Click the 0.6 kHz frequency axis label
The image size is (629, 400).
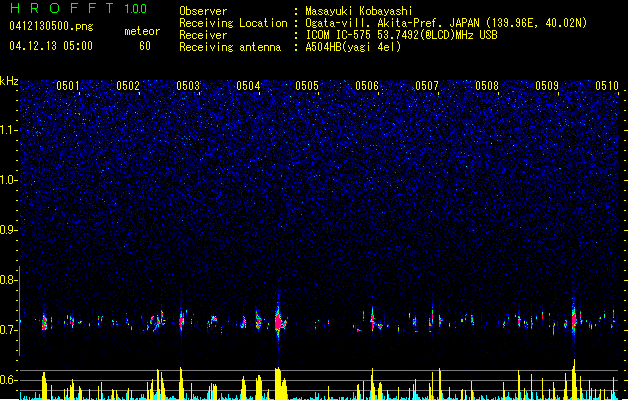tap(8, 380)
